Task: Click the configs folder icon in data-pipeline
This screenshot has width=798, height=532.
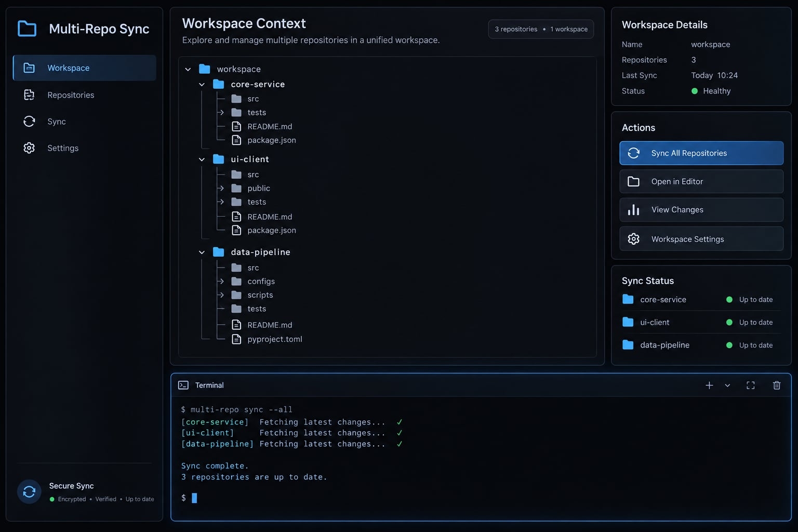Action: tap(236, 281)
